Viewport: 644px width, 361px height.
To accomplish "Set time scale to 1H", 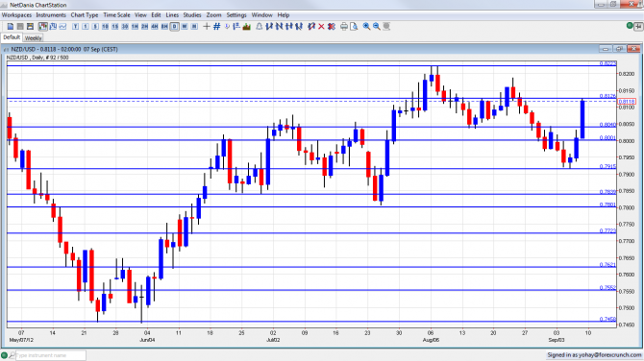I will (x=135, y=26).
